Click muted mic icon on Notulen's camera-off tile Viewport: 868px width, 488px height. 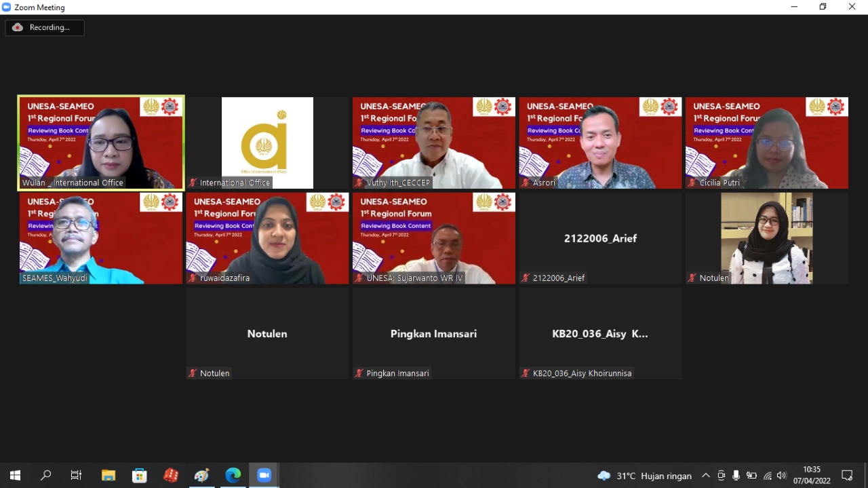point(193,373)
